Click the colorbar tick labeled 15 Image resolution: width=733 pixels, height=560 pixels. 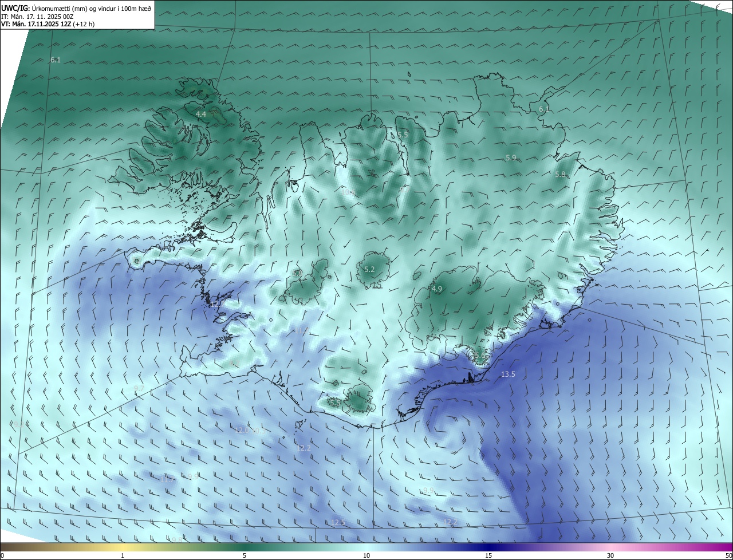[x=488, y=555]
